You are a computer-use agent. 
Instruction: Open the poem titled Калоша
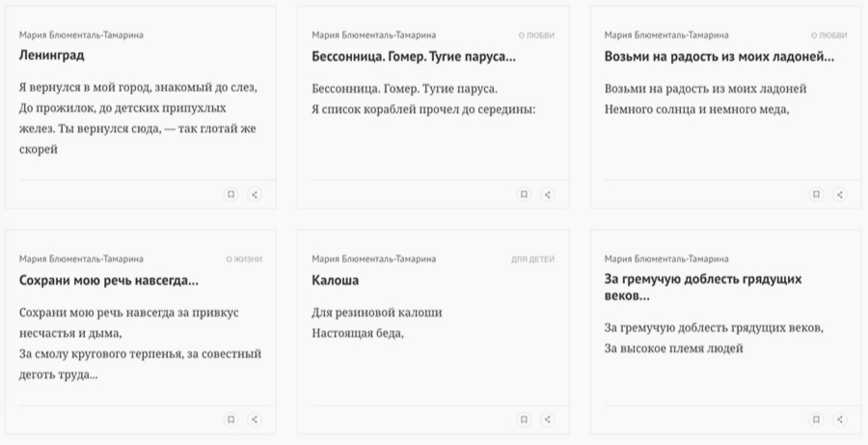pyautogui.click(x=336, y=280)
